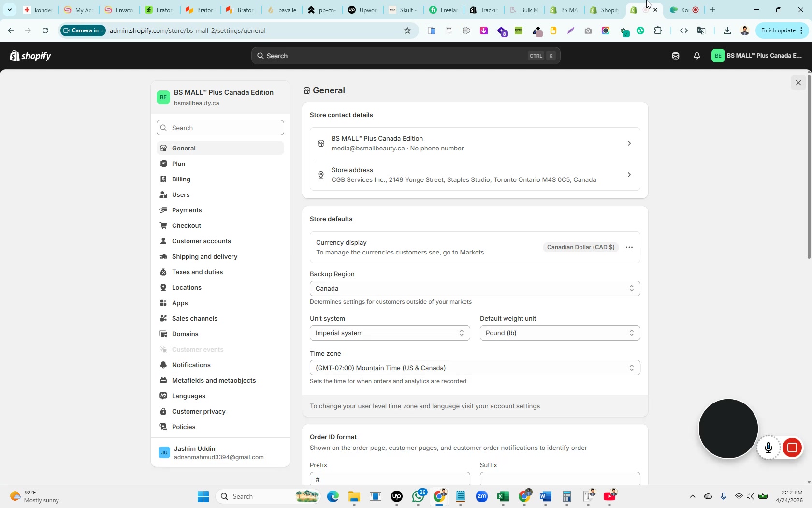
Task: Open File Explorer from the taskbar
Action: tap(354, 496)
